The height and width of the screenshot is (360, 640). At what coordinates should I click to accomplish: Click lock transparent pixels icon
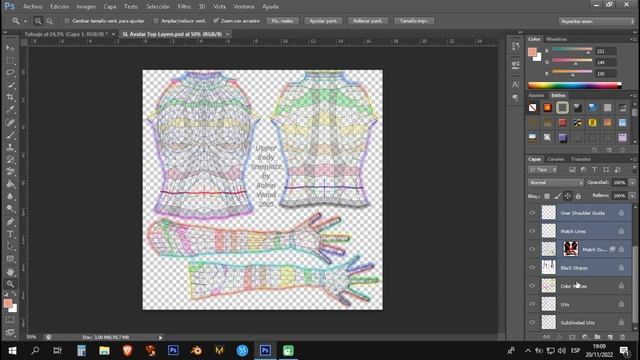pos(547,196)
